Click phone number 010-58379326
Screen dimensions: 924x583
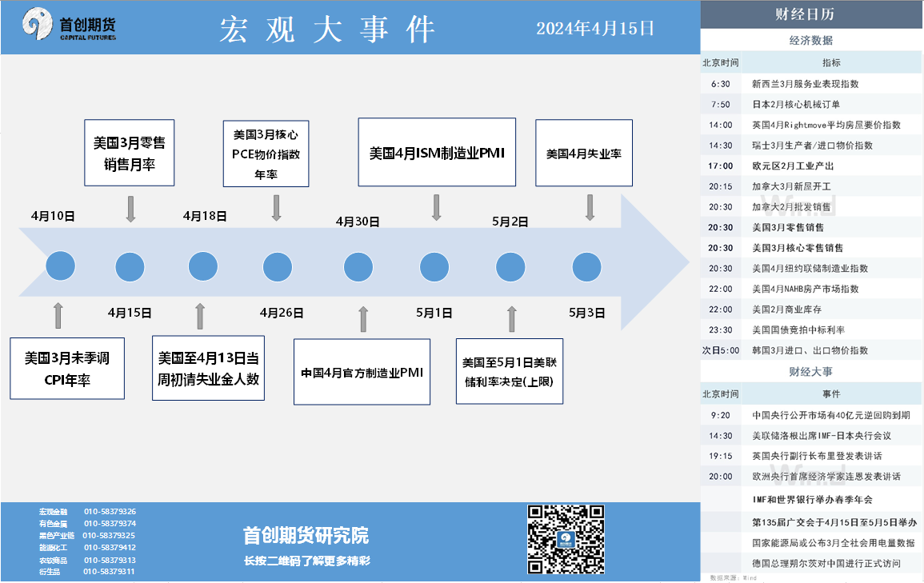(110, 512)
